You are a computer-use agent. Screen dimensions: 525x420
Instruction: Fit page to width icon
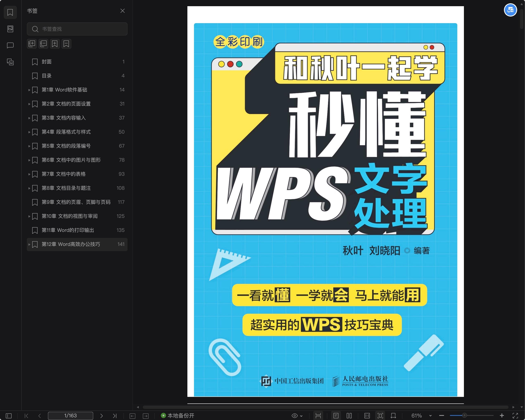[x=393, y=416]
